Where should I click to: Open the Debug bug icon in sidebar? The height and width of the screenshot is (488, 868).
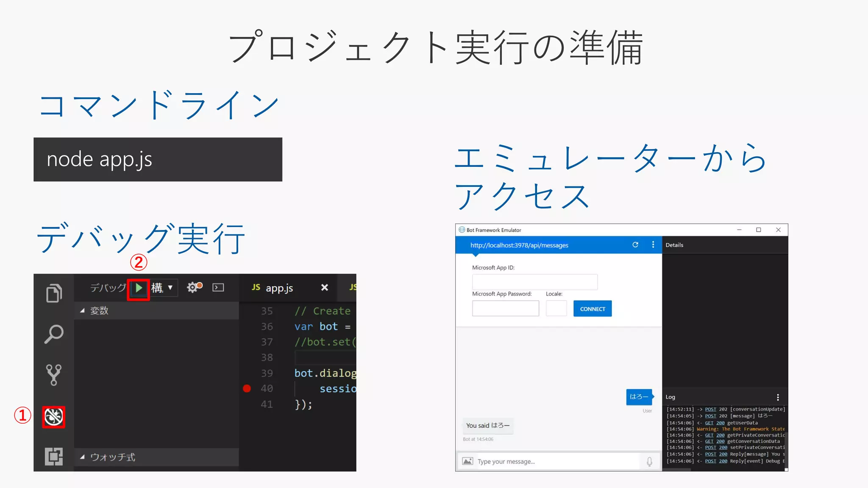pos(54,416)
